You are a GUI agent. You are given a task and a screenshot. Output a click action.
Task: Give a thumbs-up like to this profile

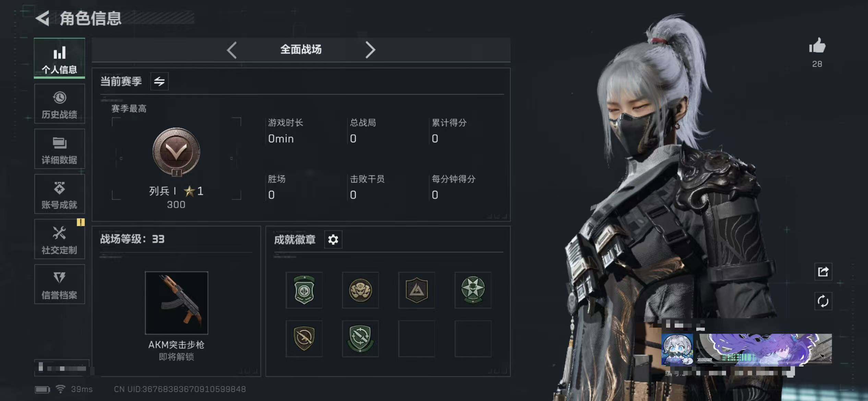point(817,45)
